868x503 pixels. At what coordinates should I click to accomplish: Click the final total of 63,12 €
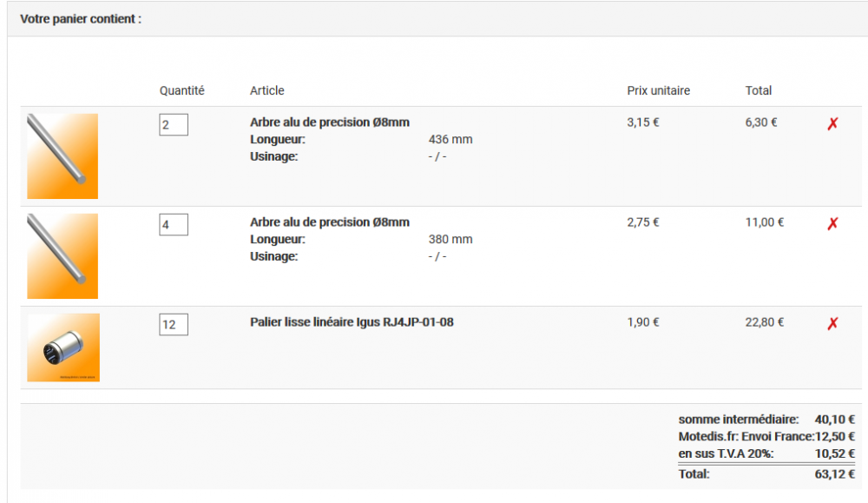(834, 474)
